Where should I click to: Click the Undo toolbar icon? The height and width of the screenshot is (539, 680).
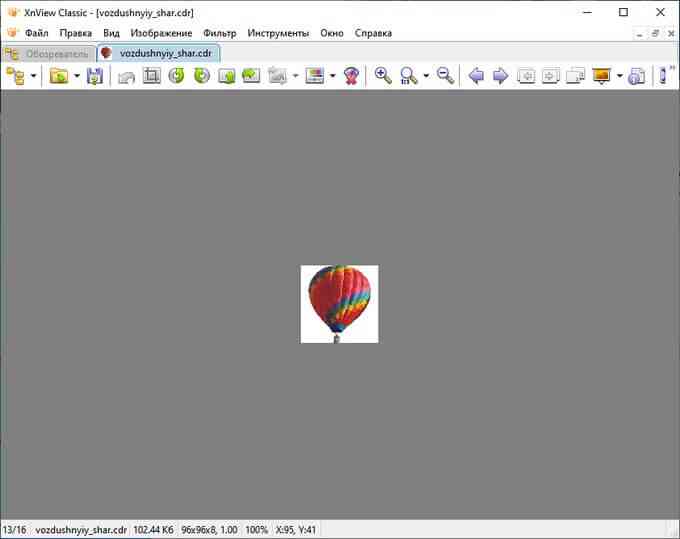point(127,76)
